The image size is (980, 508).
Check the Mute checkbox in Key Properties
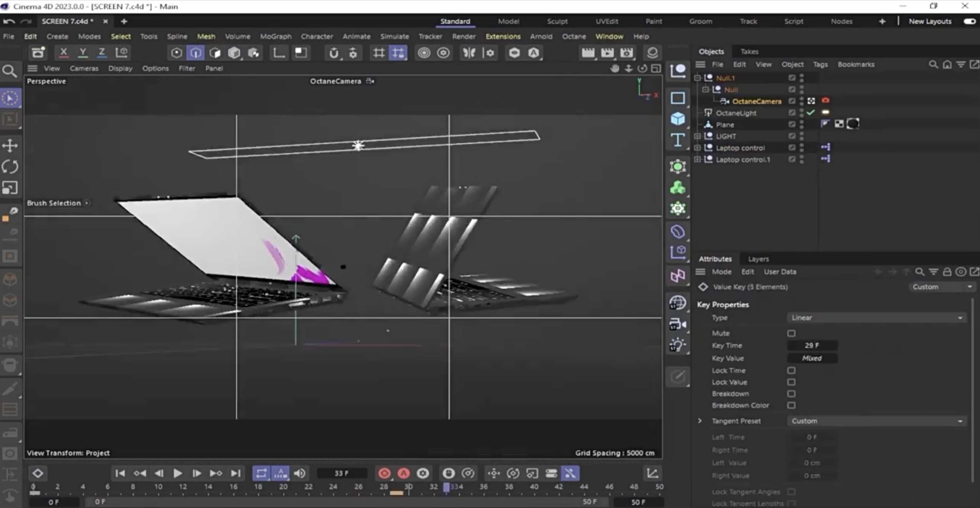pyautogui.click(x=792, y=333)
